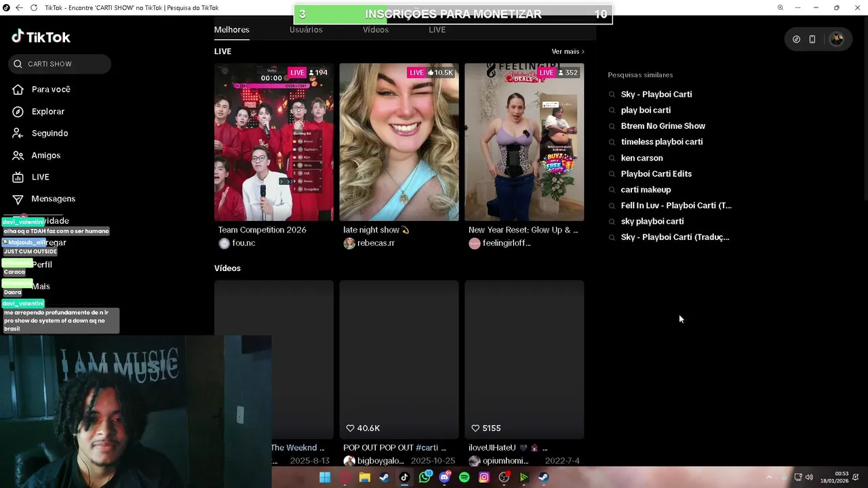
Task: Open suggestion ken carson
Action: [x=642, y=158]
